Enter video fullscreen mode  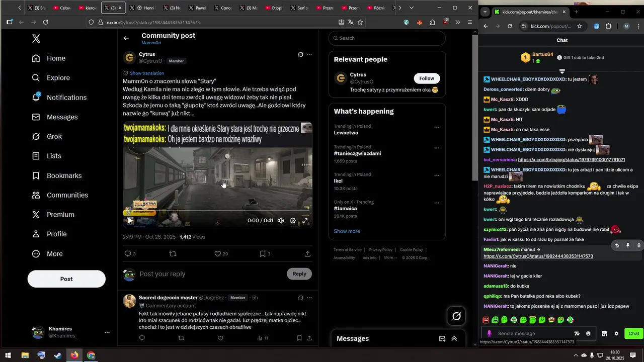tap(305, 220)
